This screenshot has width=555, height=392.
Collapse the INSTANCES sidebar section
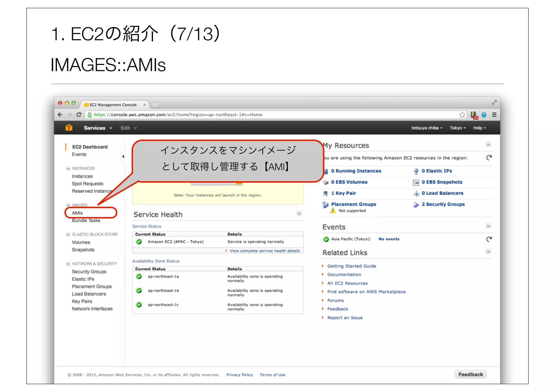68,168
